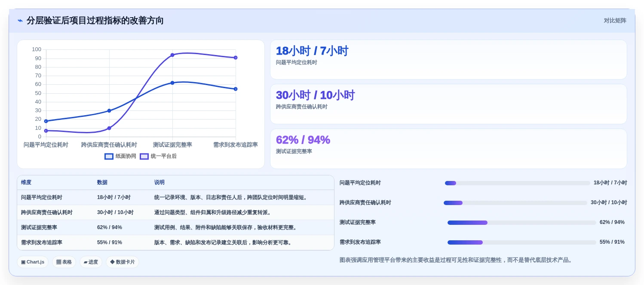Click the 对比矩阵 label in header
The image size is (644, 285).
point(615,21)
